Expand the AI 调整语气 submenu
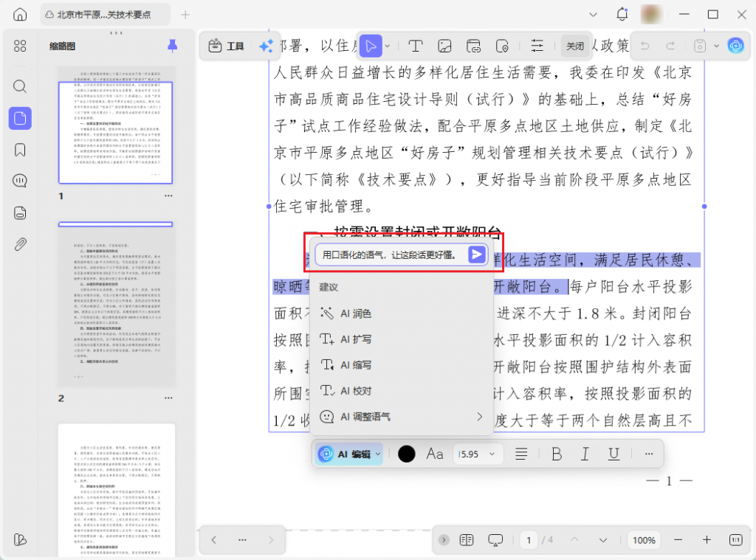756x560 pixels. 479,417
